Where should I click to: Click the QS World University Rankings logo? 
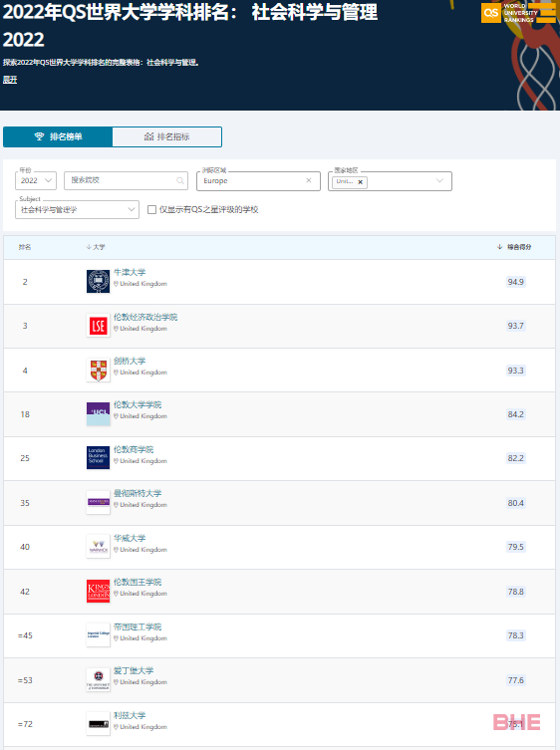[x=518, y=13]
